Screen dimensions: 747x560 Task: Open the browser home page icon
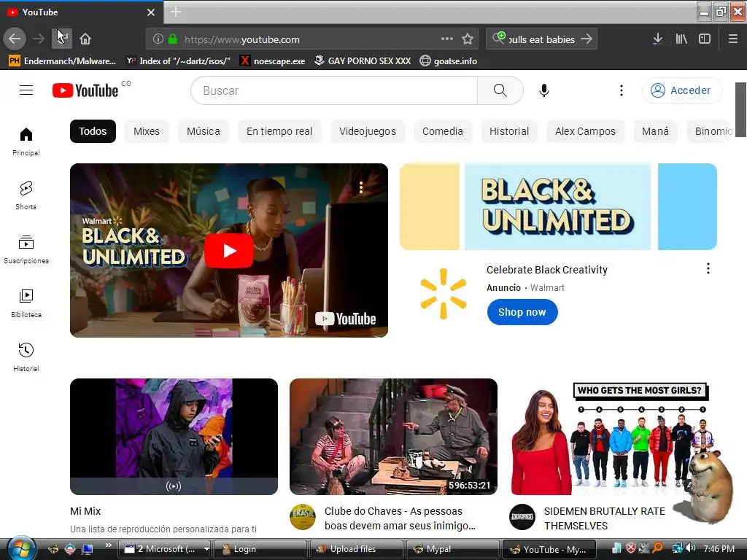pyautogui.click(x=85, y=39)
